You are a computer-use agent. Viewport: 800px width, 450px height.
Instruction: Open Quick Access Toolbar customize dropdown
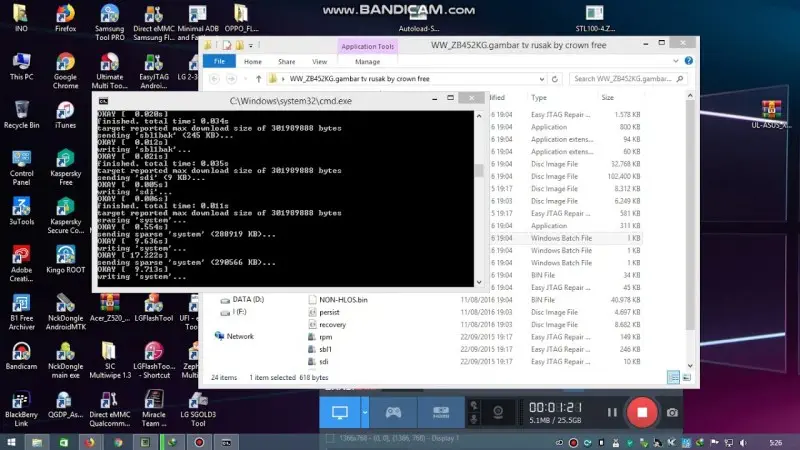[251, 45]
